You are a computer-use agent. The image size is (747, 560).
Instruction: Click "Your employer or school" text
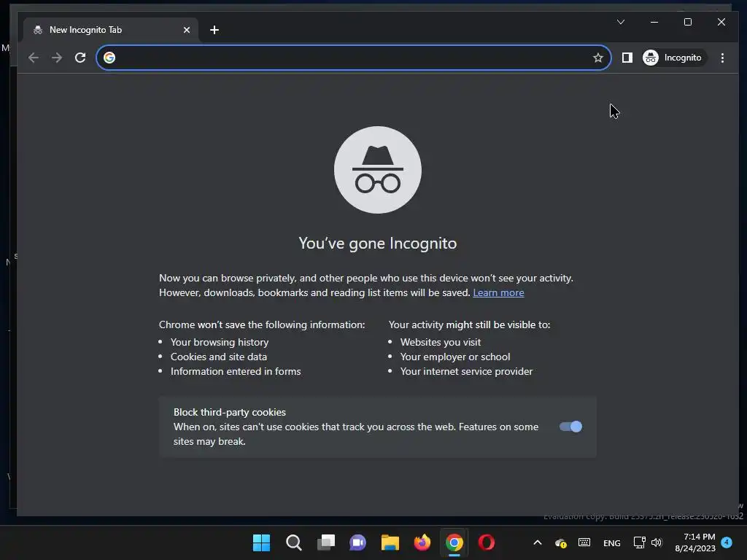[455, 357]
